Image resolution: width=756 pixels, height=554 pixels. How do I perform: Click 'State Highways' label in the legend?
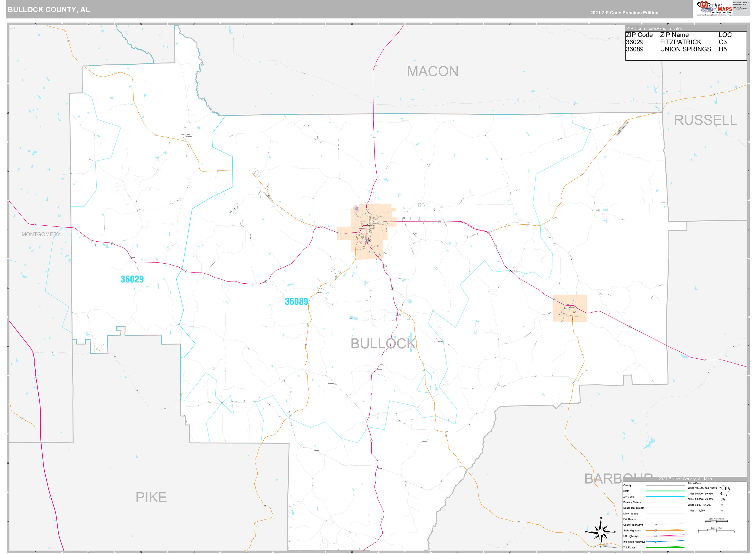pos(632,531)
